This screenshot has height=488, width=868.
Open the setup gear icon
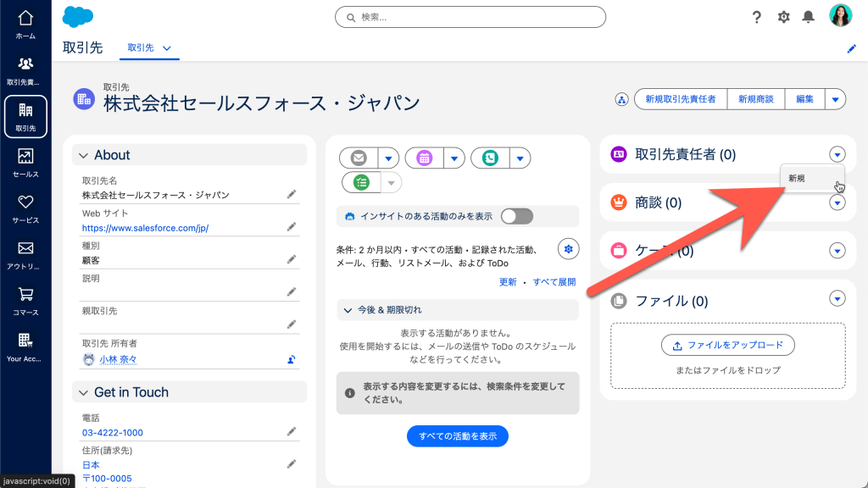point(784,17)
